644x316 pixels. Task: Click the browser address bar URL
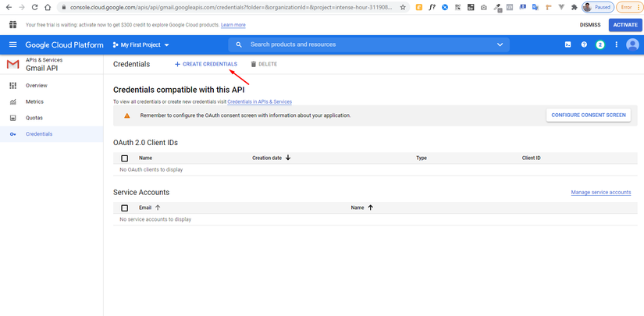[x=230, y=7]
